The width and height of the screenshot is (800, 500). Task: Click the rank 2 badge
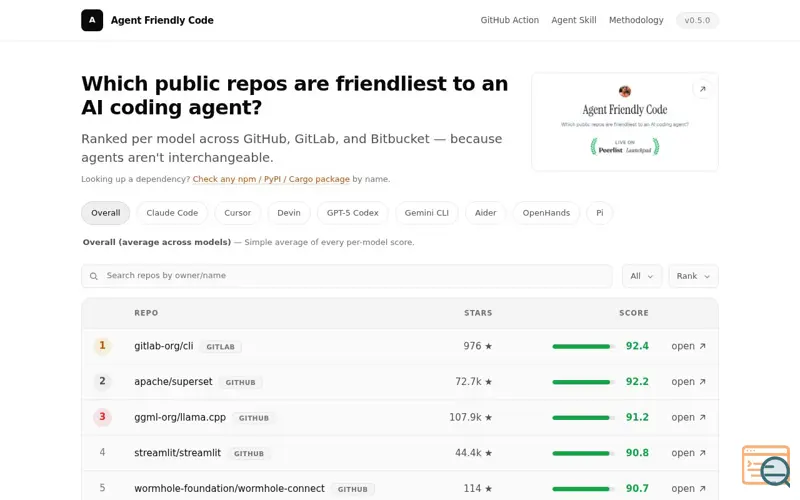[102, 381]
